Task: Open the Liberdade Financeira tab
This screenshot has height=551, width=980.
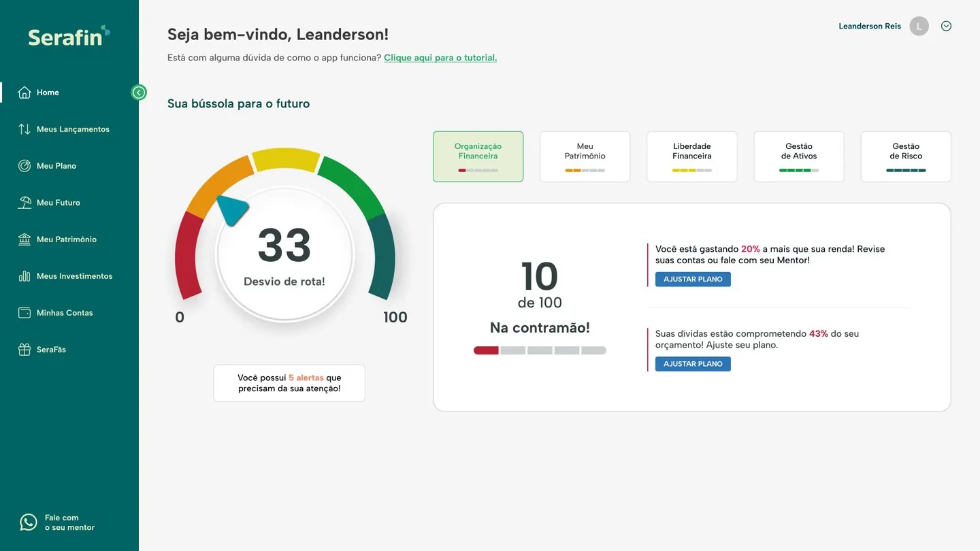Action: [691, 156]
